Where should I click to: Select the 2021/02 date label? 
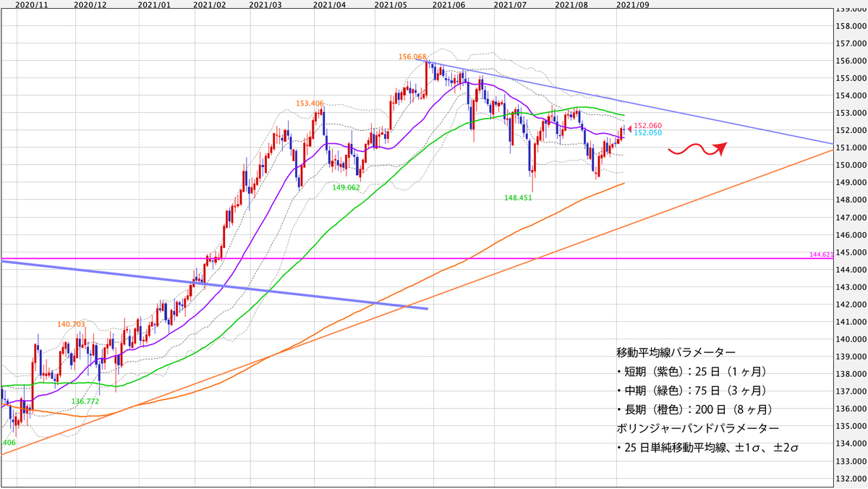tap(210, 4)
